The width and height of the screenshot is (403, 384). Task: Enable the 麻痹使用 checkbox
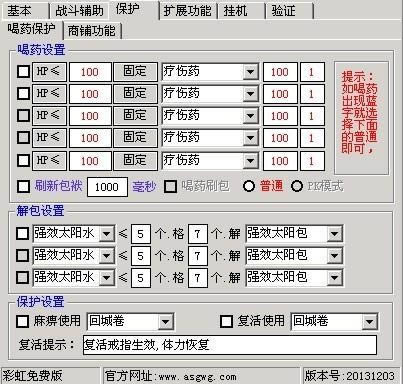[x=22, y=322]
